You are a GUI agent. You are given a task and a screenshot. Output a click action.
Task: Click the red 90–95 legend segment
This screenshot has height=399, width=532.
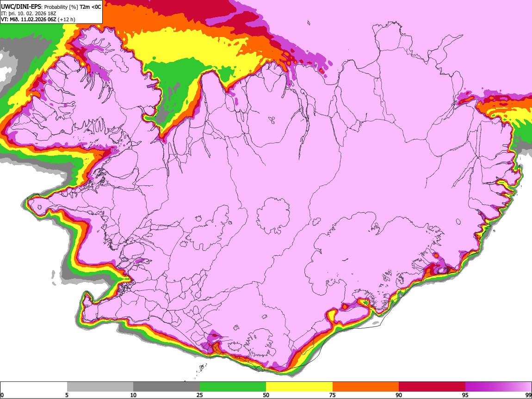(432, 387)
